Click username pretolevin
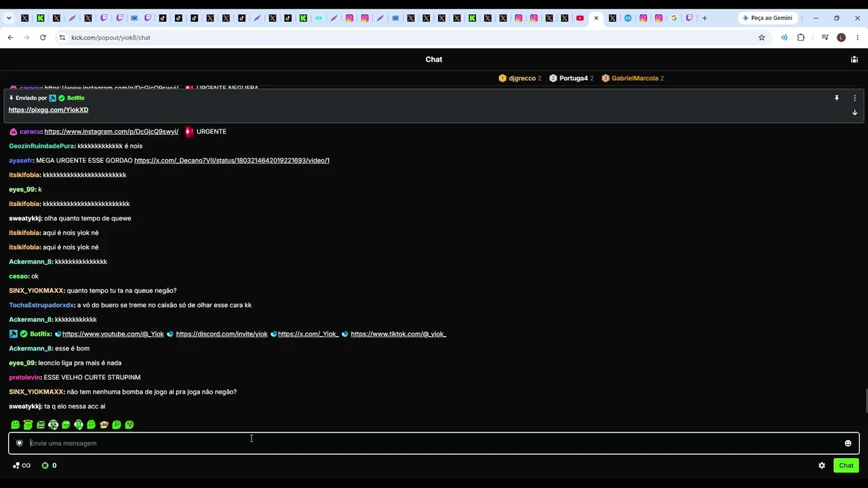 click(24, 378)
